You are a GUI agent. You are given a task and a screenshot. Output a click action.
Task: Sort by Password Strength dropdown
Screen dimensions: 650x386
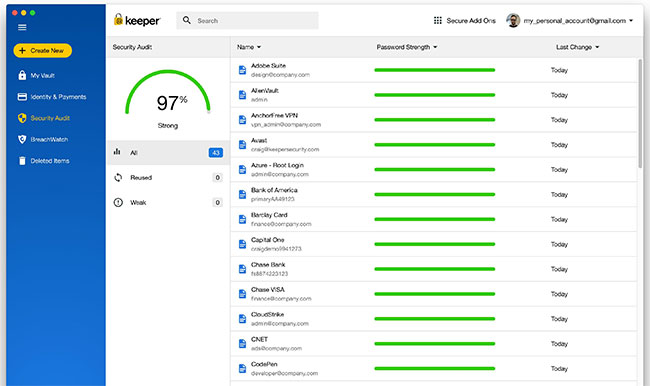(407, 47)
